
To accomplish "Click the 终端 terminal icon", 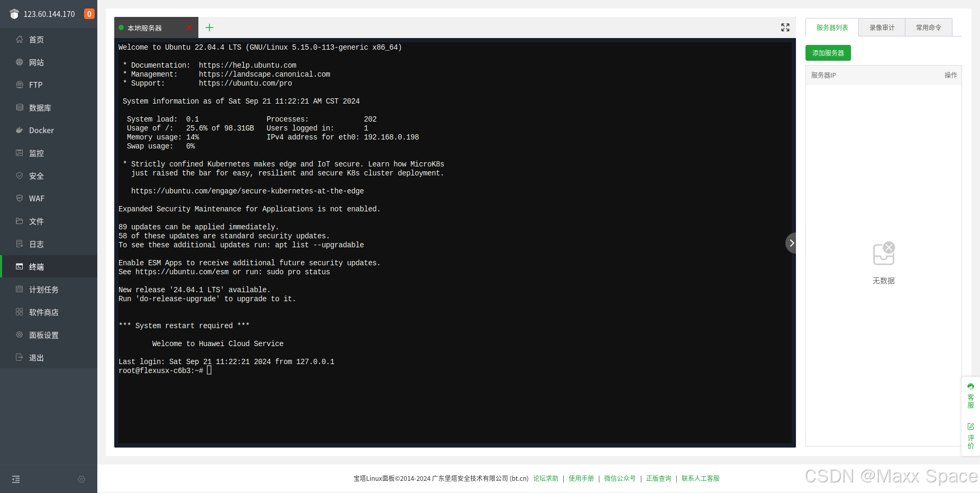I will pos(20,266).
